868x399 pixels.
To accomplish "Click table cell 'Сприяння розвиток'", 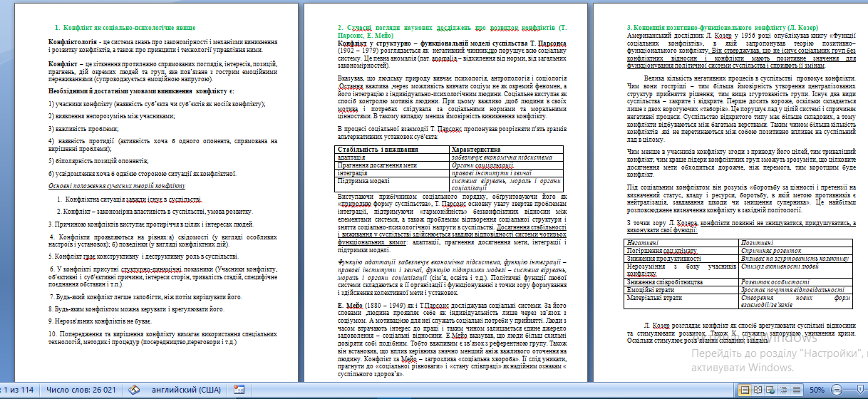I will [x=770, y=251].
